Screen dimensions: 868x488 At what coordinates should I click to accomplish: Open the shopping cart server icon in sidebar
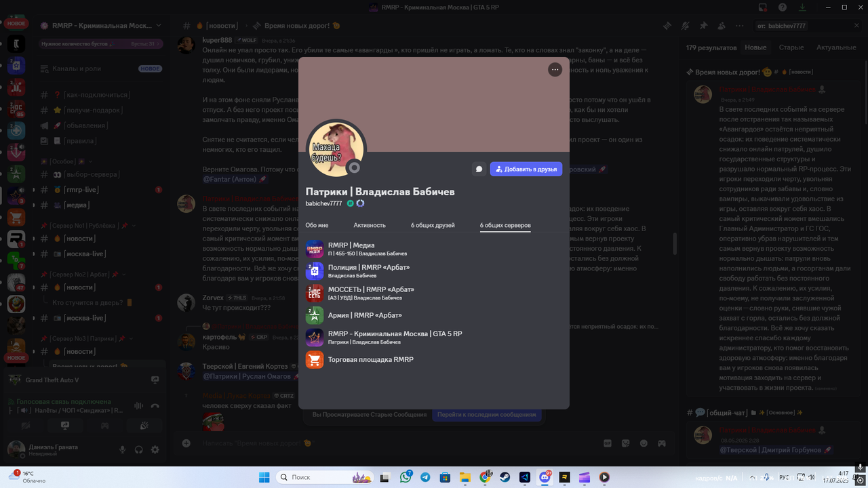coord(16,218)
